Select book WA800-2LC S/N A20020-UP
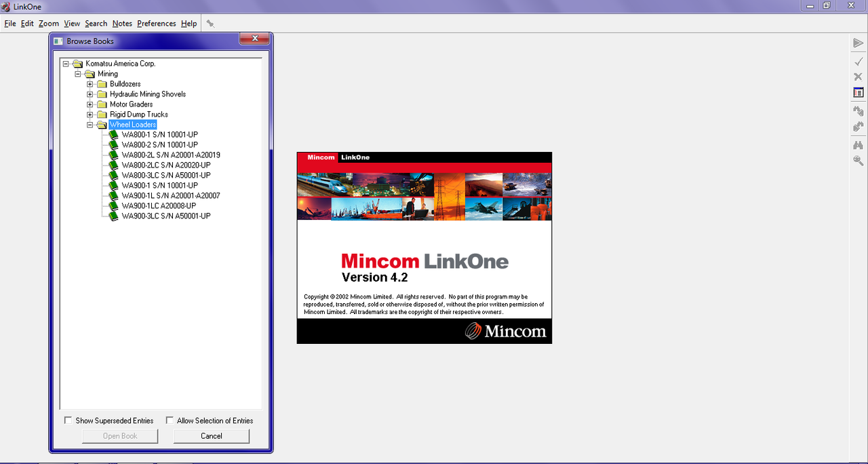 [x=166, y=166]
